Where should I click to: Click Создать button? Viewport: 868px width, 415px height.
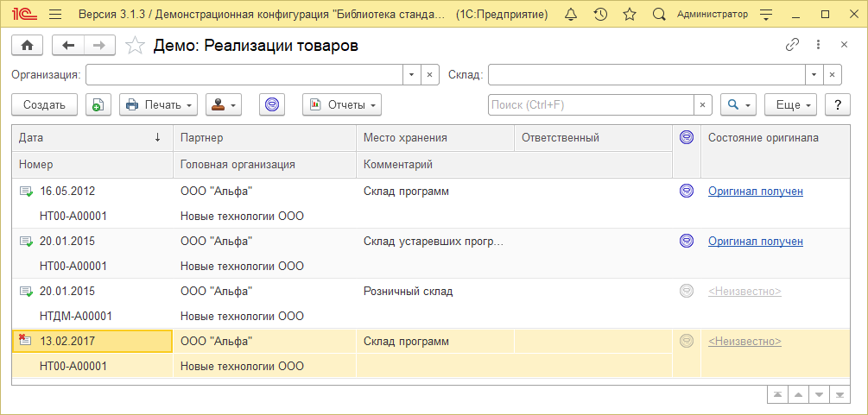click(44, 104)
